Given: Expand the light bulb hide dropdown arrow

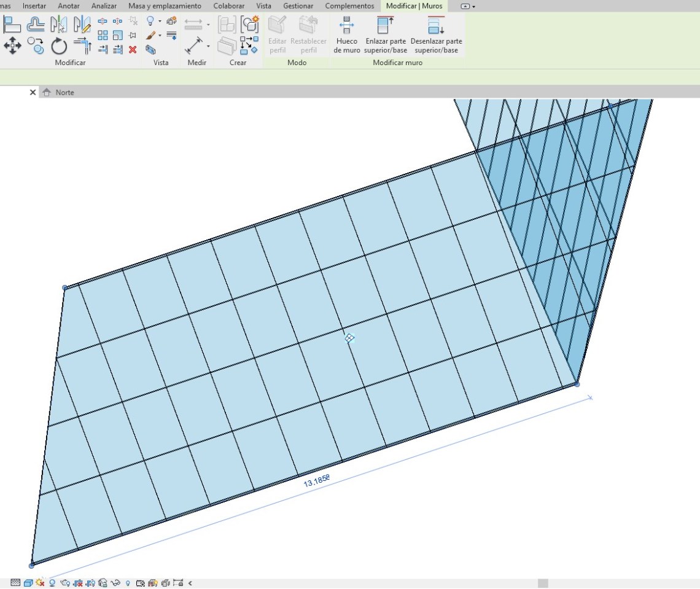Looking at the screenshot, I should pos(160,21).
